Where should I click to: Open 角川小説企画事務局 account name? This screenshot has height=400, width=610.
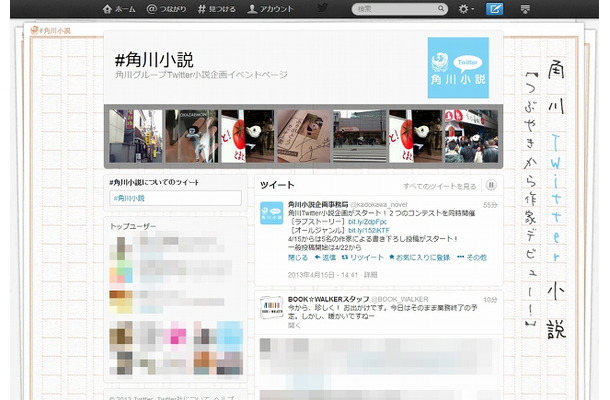(x=318, y=204)
